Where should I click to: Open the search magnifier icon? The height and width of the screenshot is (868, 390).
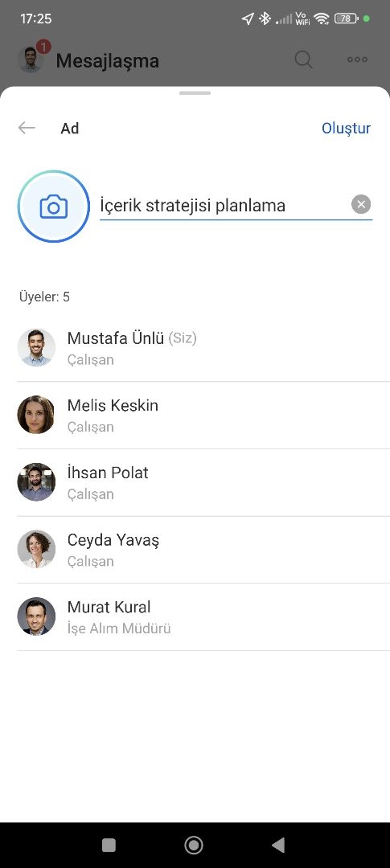coord(304,59)
